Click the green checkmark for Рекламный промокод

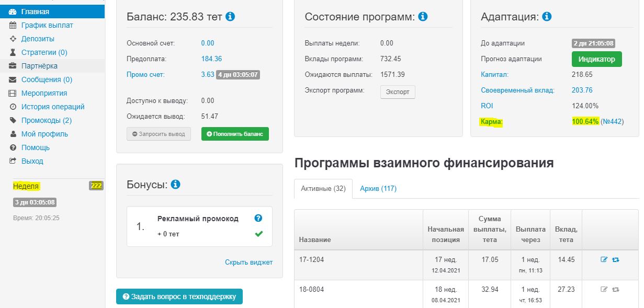click(258, 234)
